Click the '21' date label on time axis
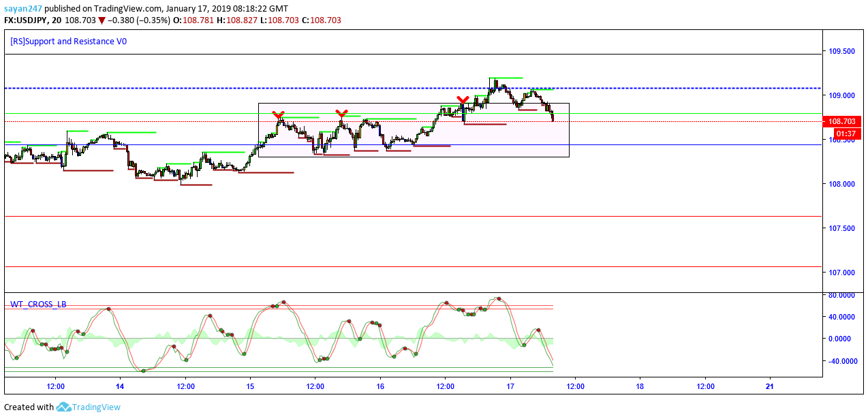This screenshot has height=419, width=868. coord(771,386)
